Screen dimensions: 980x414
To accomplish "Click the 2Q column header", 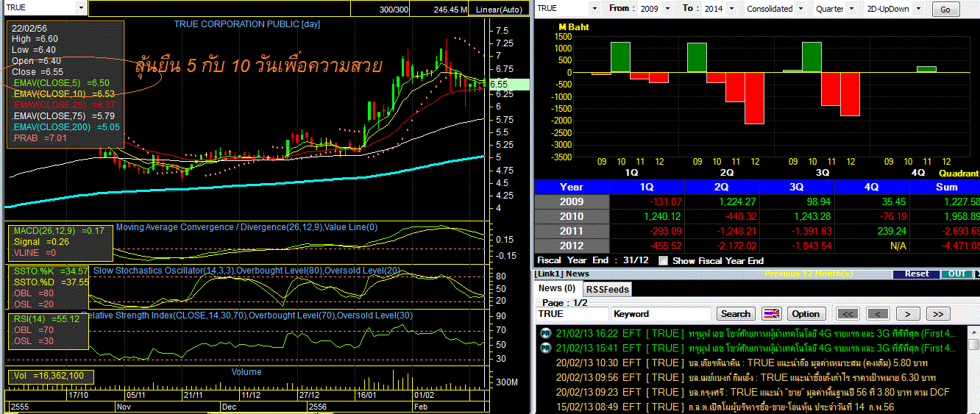I will pos(722,187).
